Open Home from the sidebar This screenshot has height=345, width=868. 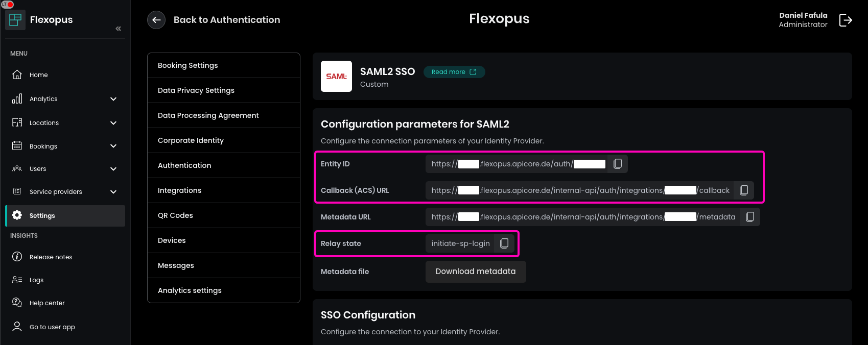tap(38, 75)
